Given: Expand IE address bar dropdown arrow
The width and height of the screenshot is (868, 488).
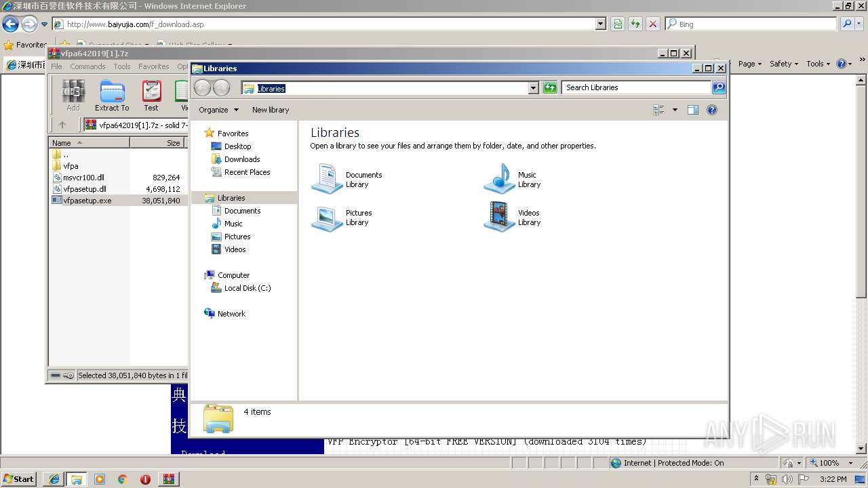Looking at the screenshot, I should coord(601,24).
